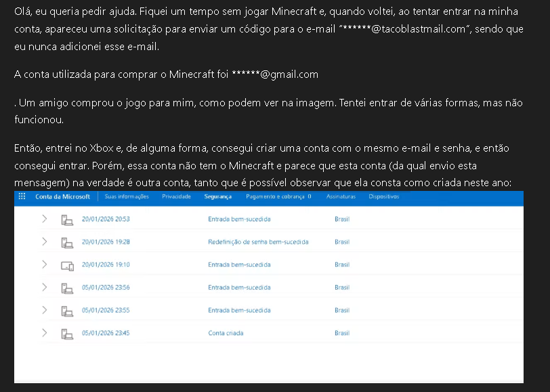Expand the 05/01/2026 23:55 activity row
This screenshot has width=550, height=392.
click(45, 310)
